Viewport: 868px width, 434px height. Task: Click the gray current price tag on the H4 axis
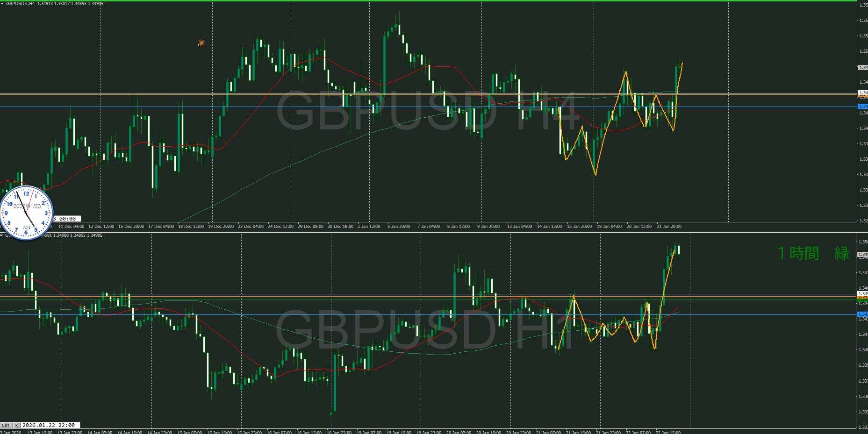click(x=862, y=68)
